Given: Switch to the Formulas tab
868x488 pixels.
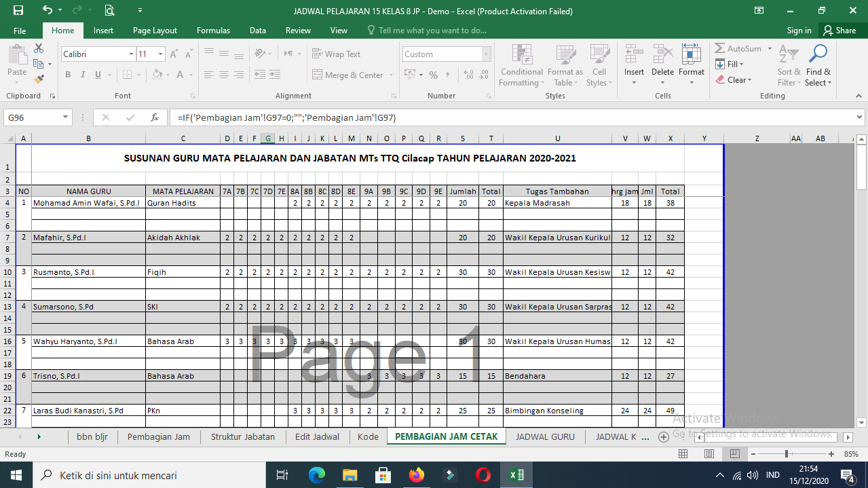Looking at the screenshot, I should 213,31.
